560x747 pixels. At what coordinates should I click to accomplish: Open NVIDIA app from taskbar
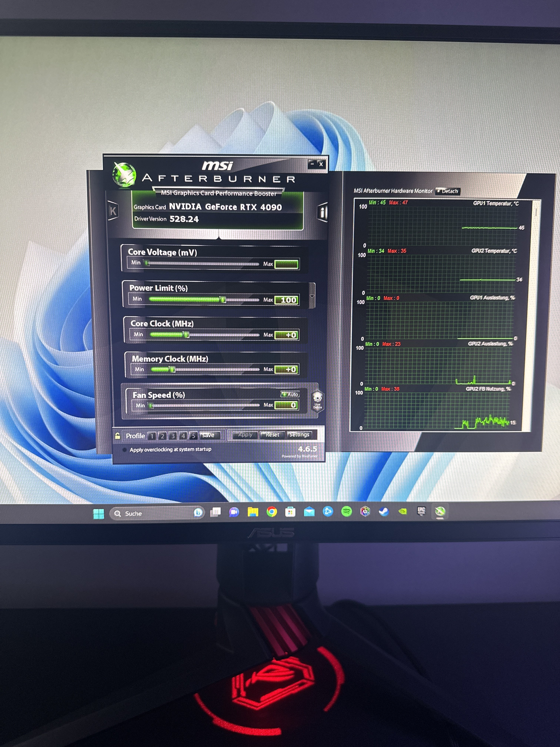tap(402, 512)
